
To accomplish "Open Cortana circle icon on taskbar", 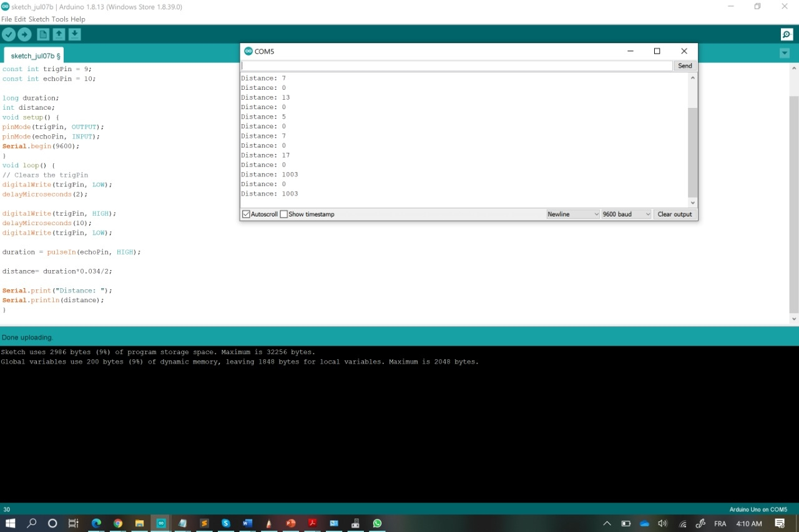I will coord(52,523).
